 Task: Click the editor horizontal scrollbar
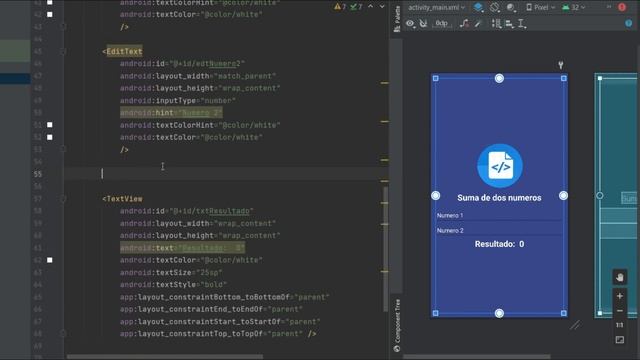click(165, 357)
